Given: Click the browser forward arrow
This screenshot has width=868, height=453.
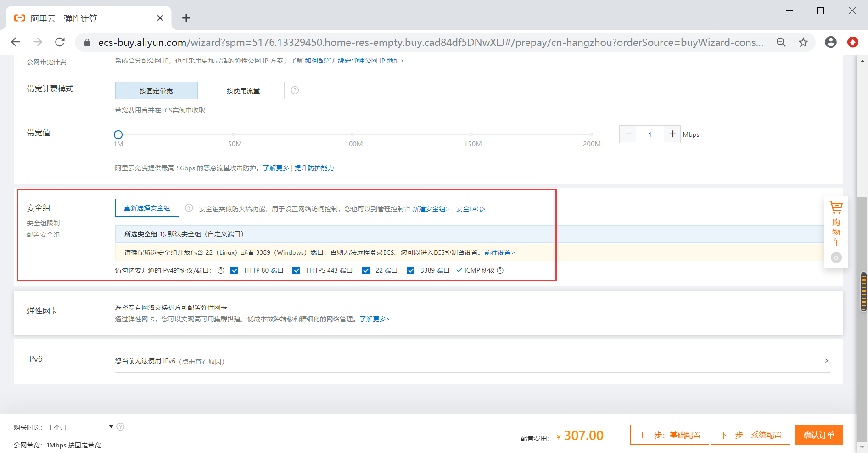Looking at the screenshot, I should pyautogui.click(x=38, y=42).
